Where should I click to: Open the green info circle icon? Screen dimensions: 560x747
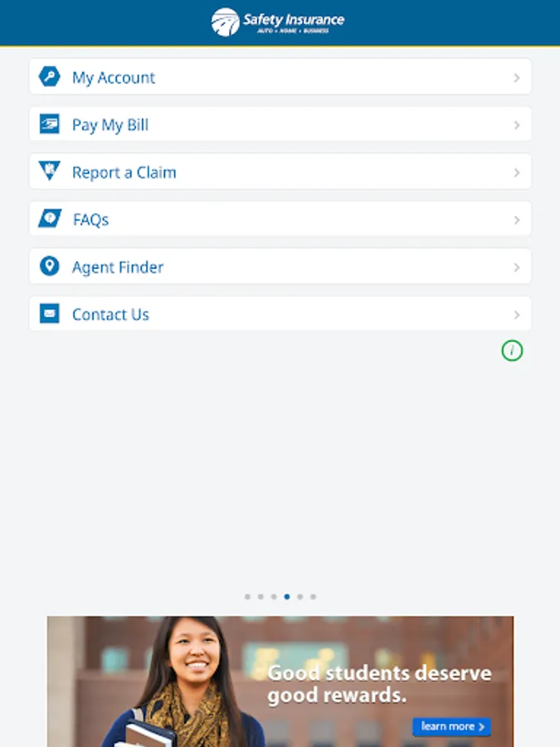[512, 350]
